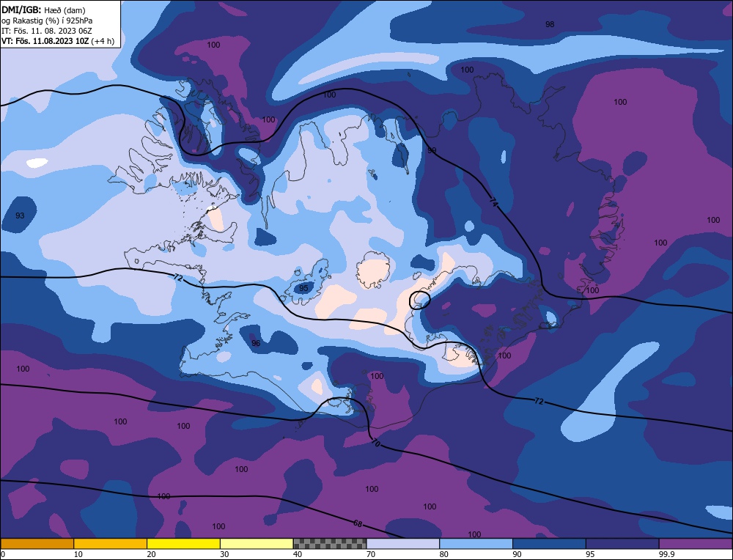Click the legend tick label '70'
733x560 pixels.
click(x=370, y=554)
